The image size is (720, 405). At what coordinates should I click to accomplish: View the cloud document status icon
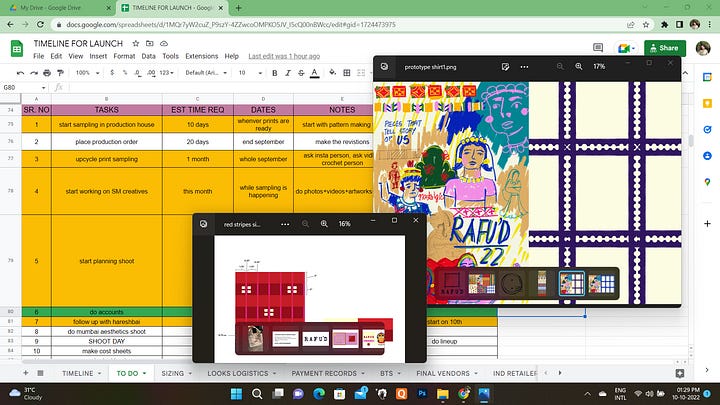coord(164,43)
